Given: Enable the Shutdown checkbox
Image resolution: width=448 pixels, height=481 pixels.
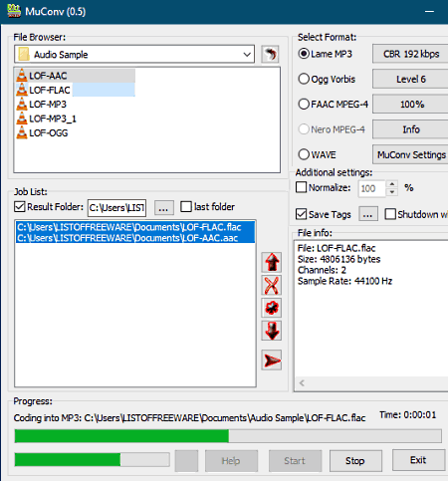Looking at the screenshot, I should pyautogui.click(x=390, y=214).
